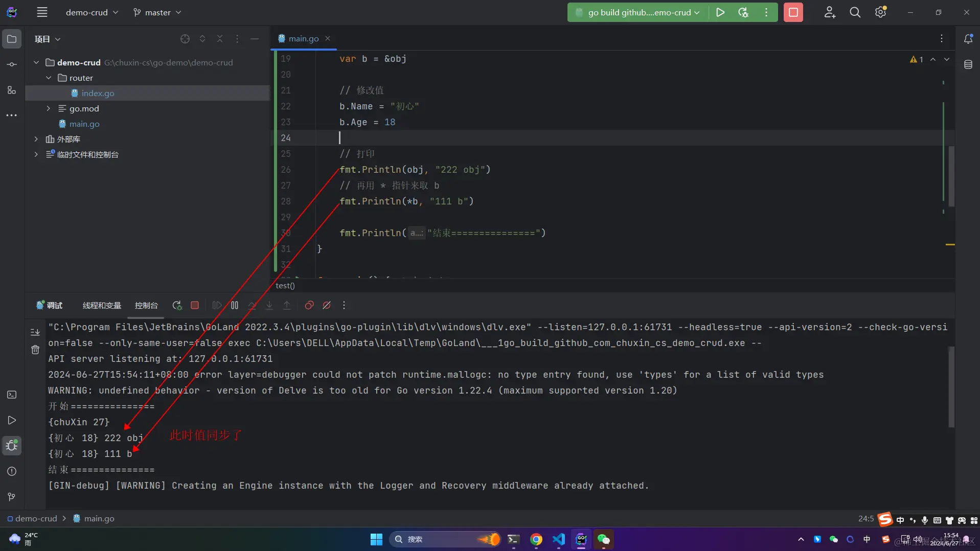Go to previous highlighted problem
Screen dimensions: 980x551
[x=933, y=59]
